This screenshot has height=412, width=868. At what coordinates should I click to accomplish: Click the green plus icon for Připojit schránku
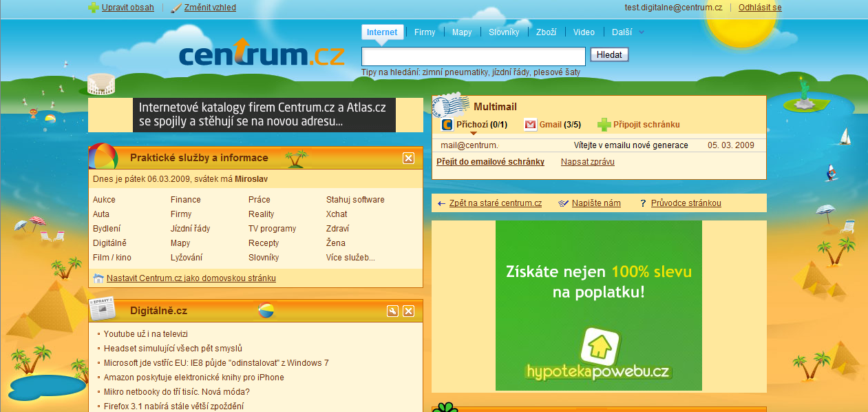(604, 125)
